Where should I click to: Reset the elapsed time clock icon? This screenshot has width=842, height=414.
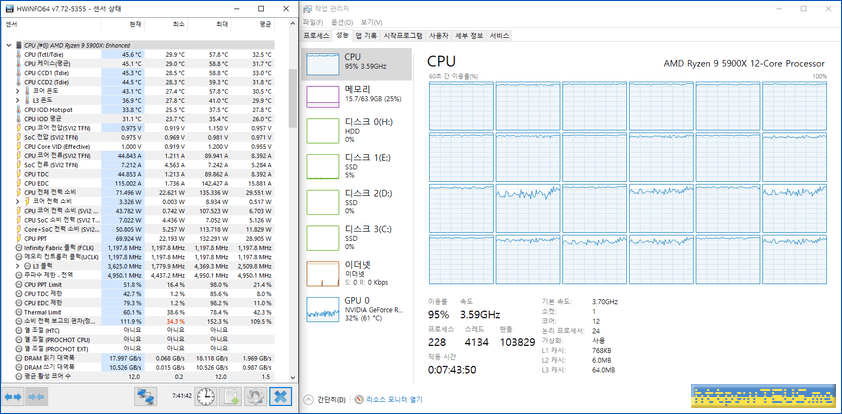204,396
